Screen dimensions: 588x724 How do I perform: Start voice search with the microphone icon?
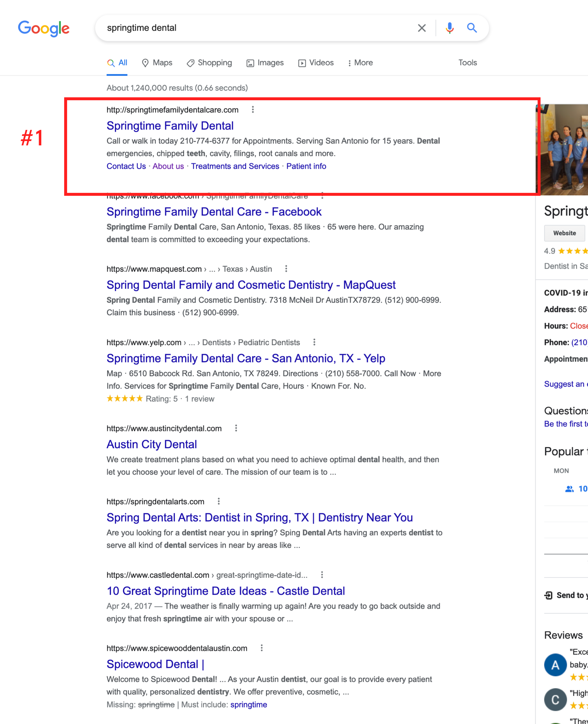(x=449, y=28)
